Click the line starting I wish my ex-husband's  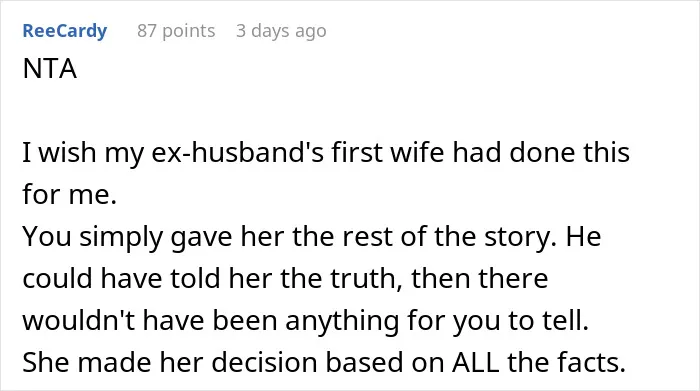point(326,152)
